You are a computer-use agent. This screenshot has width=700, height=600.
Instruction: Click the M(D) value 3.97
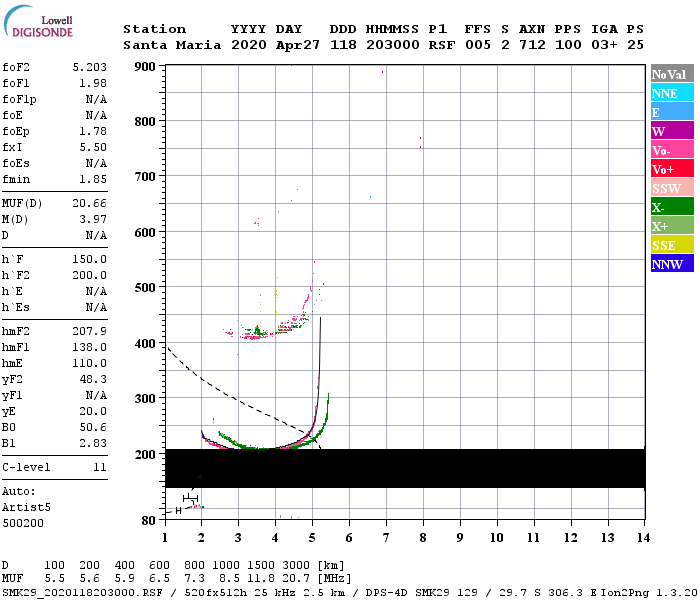coord(93,220)
